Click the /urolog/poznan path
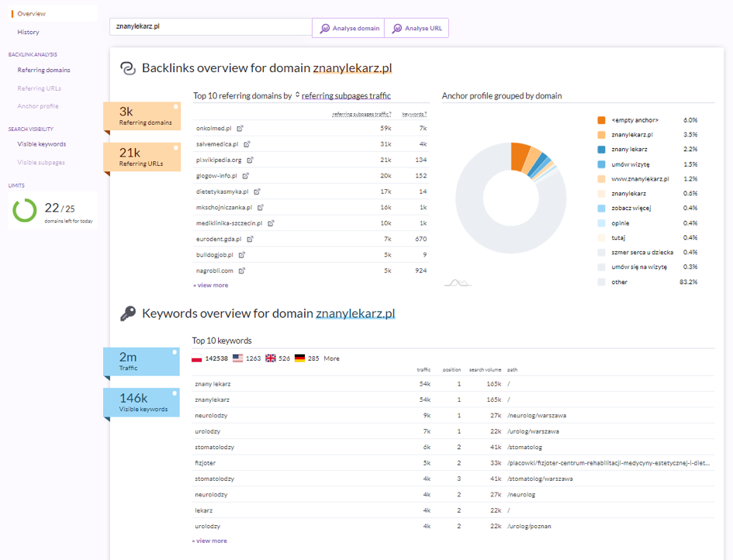 click(529, 527)
